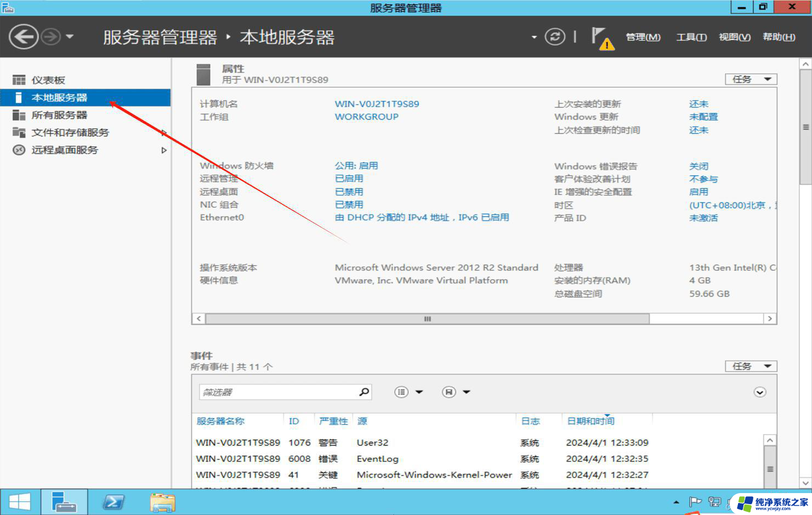Sort events by ID column

coord(294,421)
